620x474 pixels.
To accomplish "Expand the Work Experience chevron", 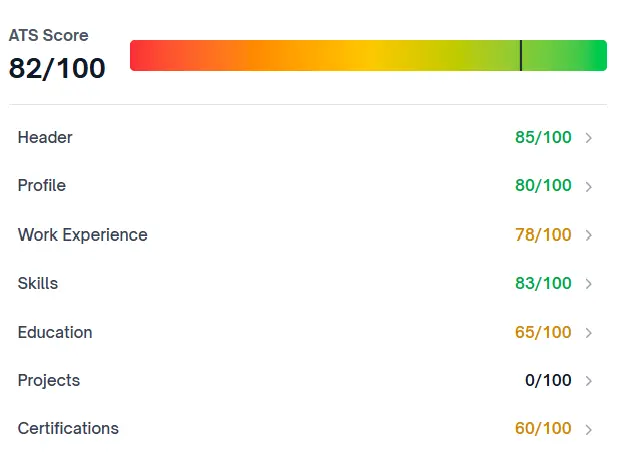I will (589, 236).
